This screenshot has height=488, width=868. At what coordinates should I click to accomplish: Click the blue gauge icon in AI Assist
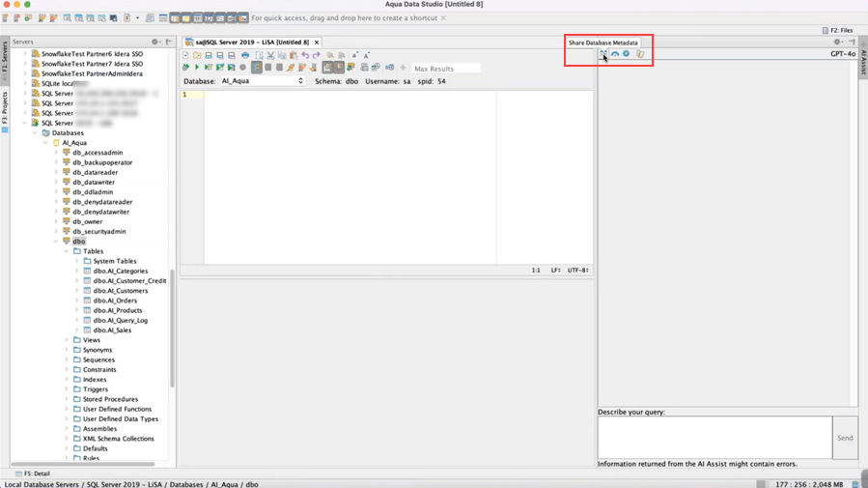(x=615, y=54)
